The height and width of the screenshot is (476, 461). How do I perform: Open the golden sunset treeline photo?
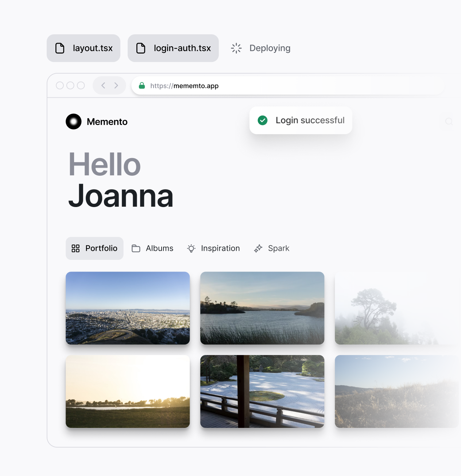coord(128,391)
